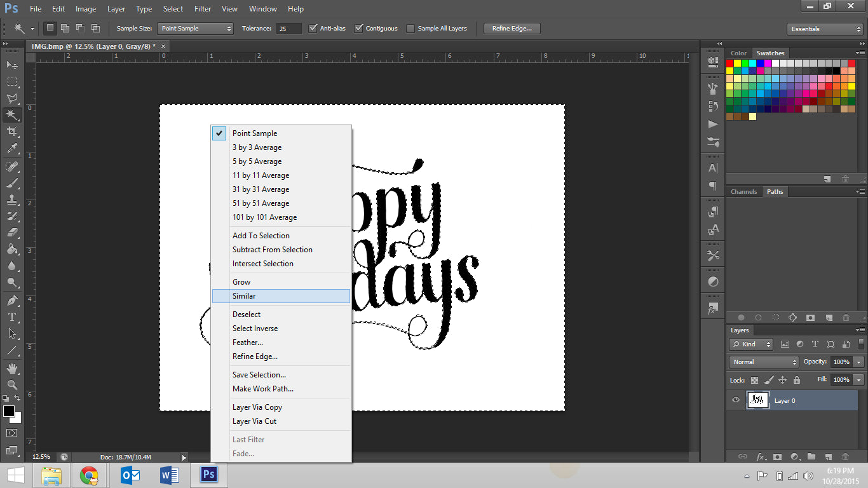868x488 pixels.
Task: Open the Sample Size dropdown
Action: coord(196,29)
